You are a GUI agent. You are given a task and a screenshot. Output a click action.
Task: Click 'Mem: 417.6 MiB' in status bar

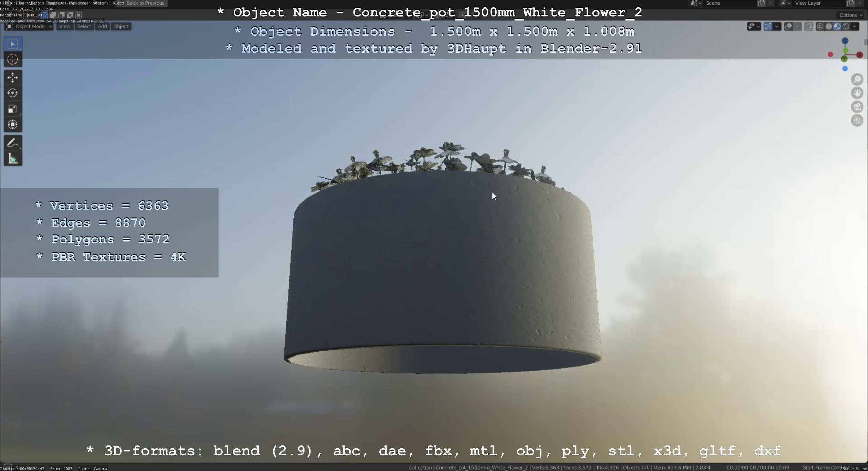672,468
